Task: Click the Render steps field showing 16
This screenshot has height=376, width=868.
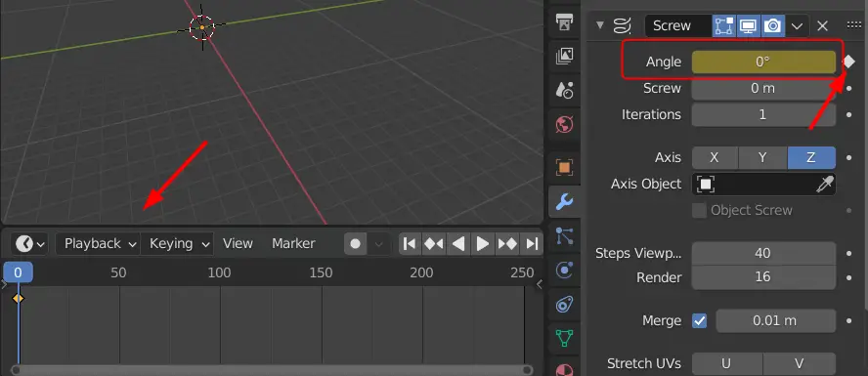Action: coord(763,277)
